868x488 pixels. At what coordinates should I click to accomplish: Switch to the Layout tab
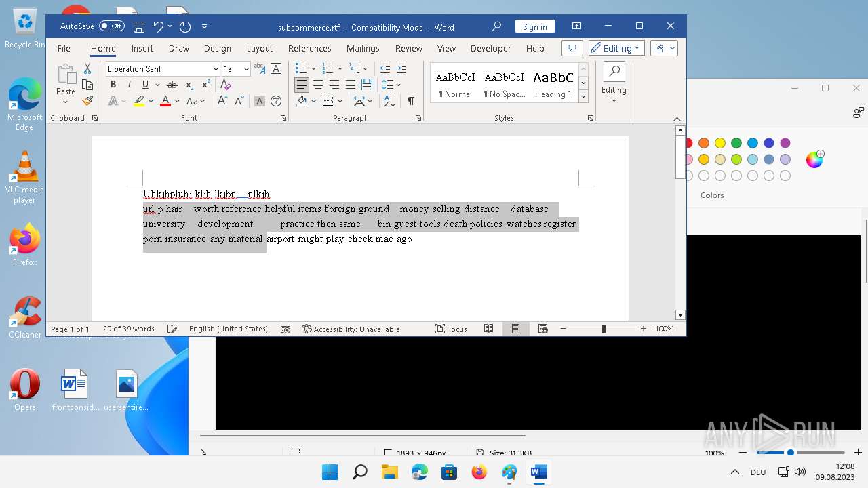(260, 48)
